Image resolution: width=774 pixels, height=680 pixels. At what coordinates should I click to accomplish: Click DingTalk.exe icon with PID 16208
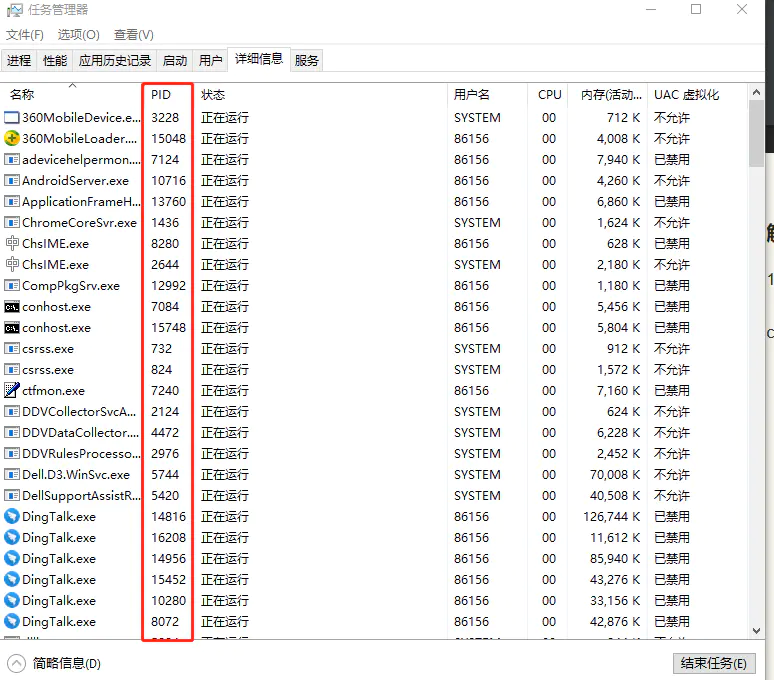click(x=12, y=537)
